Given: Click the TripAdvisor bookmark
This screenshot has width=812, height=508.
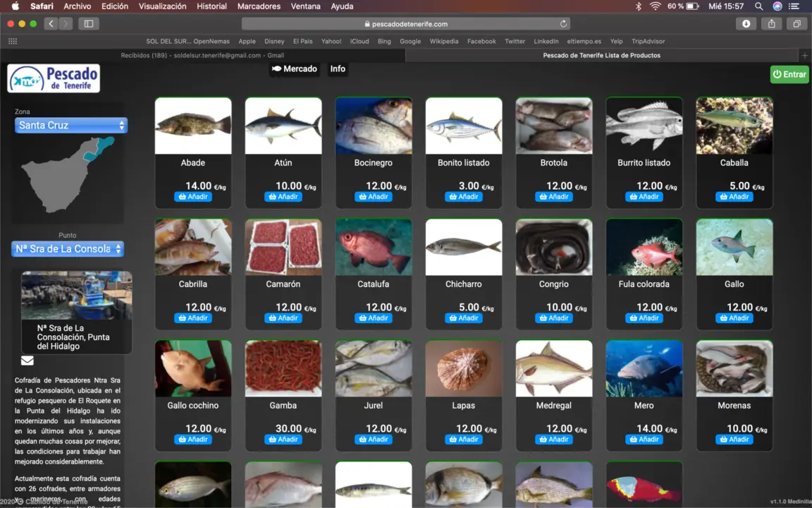Looking at the screenshot, I should click(x=648, y=42).
